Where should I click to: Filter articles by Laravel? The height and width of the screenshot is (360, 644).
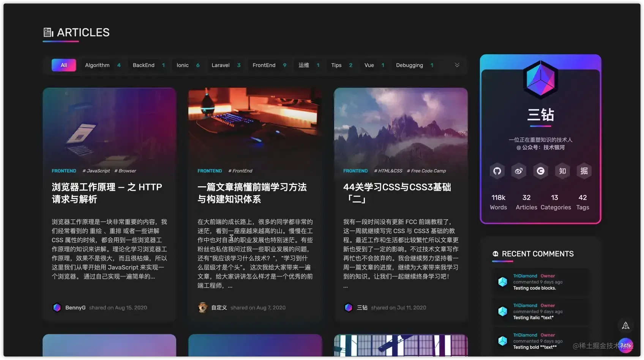(x=226, y=65)
